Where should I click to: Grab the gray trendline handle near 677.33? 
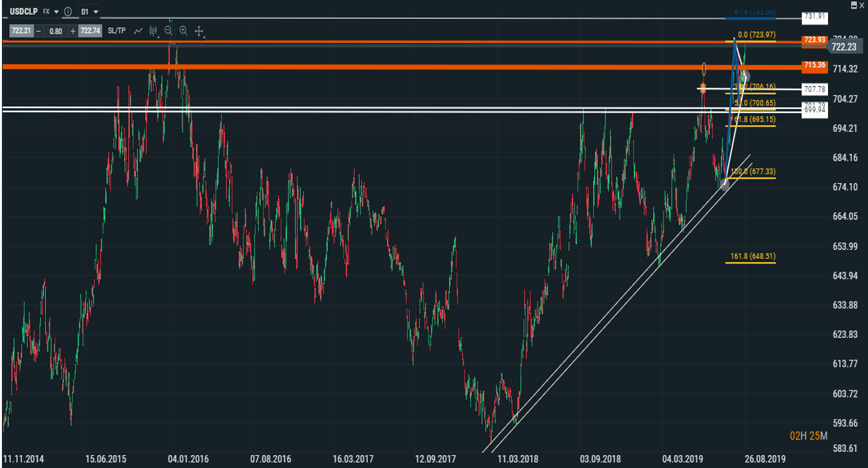coord(725,184)
